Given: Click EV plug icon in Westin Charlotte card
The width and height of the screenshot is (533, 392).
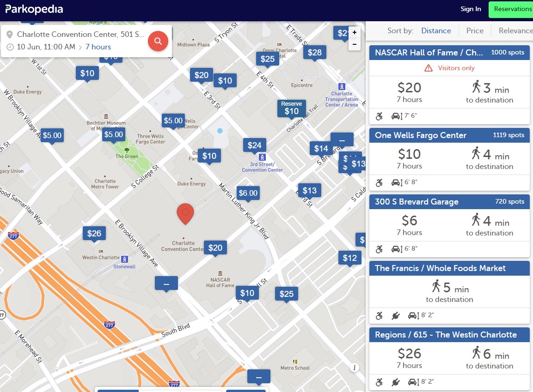Looking at the screenshot, I should [x=395, y=382].
